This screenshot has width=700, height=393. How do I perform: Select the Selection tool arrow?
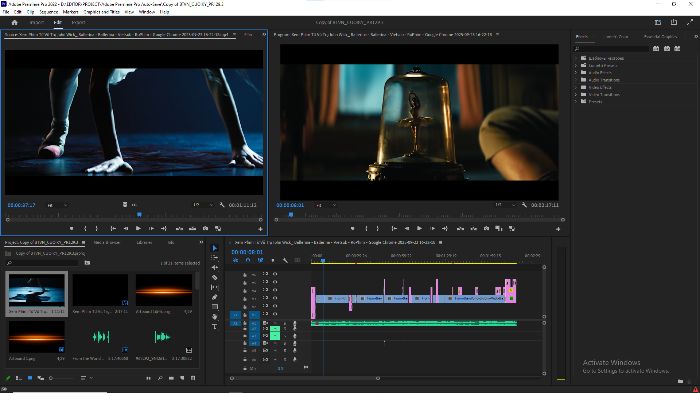pyautogui.click(x=215, y=248)
